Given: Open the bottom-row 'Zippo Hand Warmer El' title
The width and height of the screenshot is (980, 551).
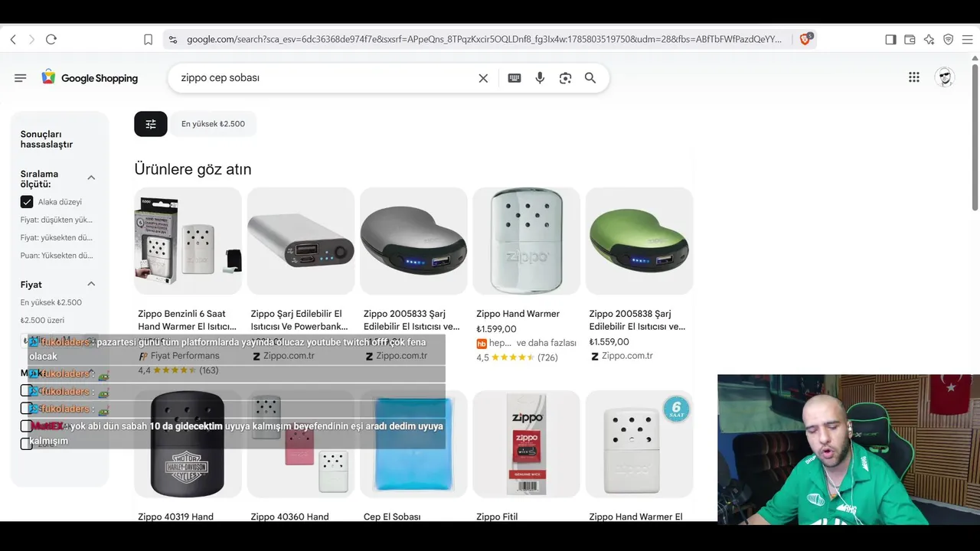Looking at the screenshot, I should (635, 517).
